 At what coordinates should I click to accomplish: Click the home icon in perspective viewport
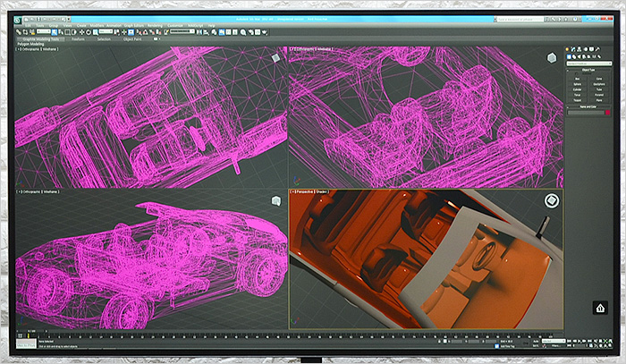pos(599,308)
